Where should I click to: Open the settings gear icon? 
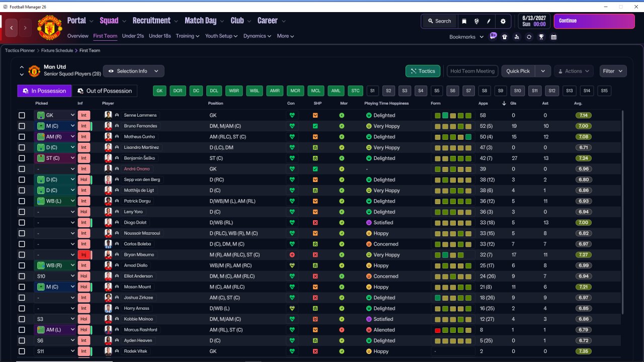(503, 21)
